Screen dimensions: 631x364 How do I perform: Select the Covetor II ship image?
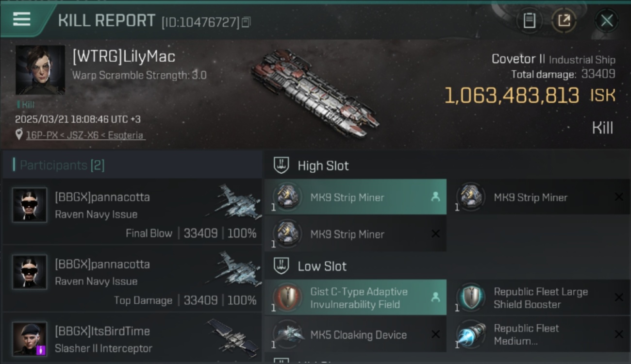tap(315, 94)
